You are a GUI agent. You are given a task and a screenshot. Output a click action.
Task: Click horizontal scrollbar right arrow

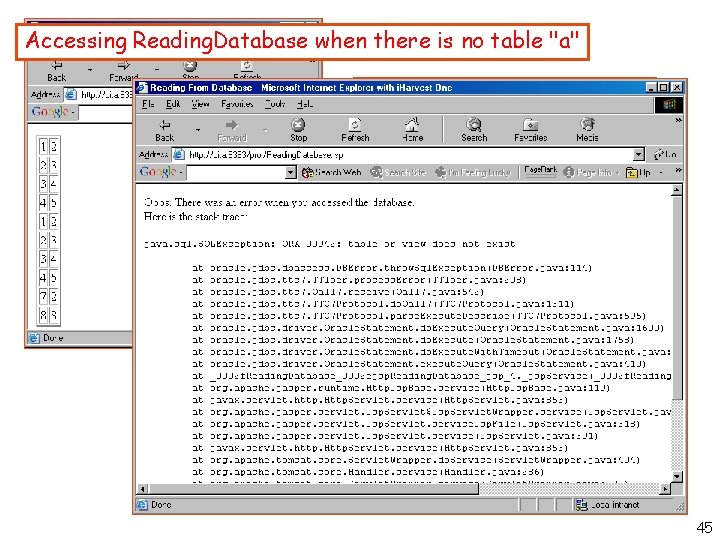pyautogui.click(x=665, y=489)
